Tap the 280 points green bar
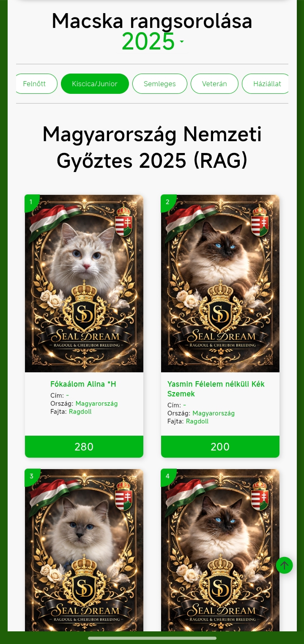 pyautogui.click(x=84, y=447)
